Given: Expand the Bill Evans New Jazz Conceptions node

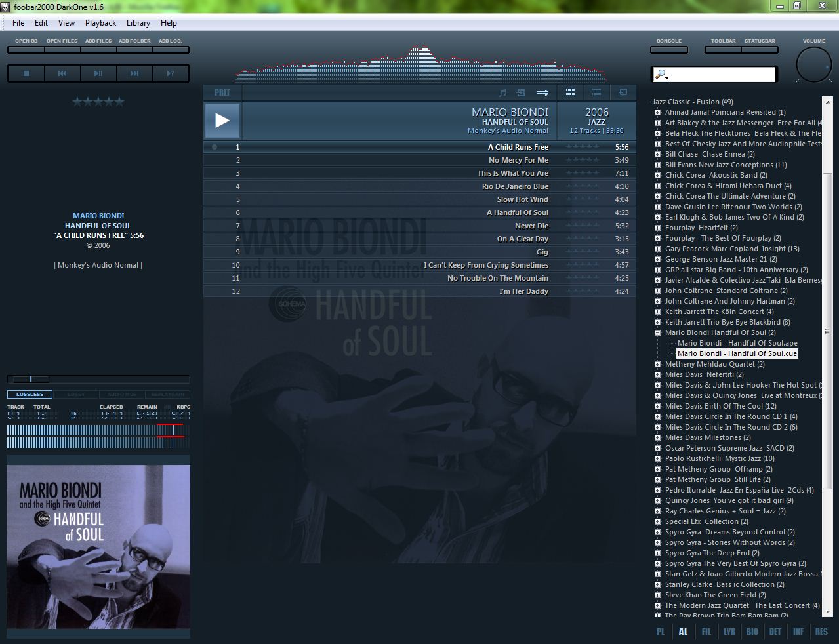Looking at the screenshot, I should click(657, 165).
